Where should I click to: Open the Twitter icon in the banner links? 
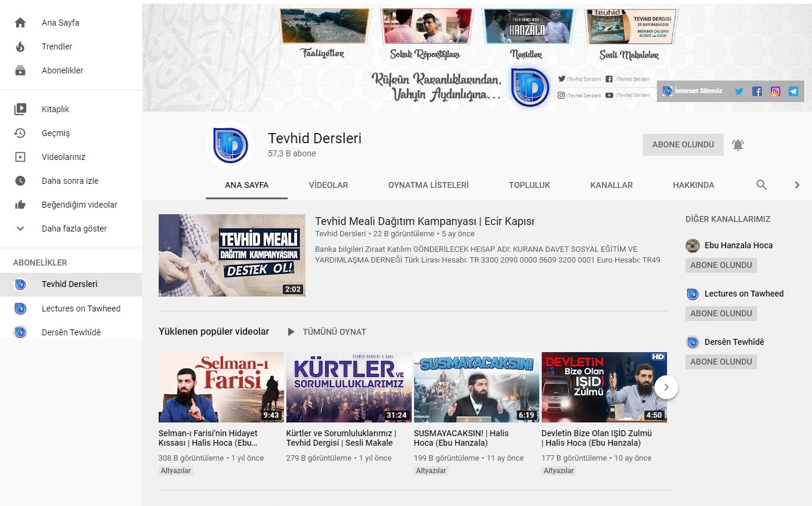739,91
